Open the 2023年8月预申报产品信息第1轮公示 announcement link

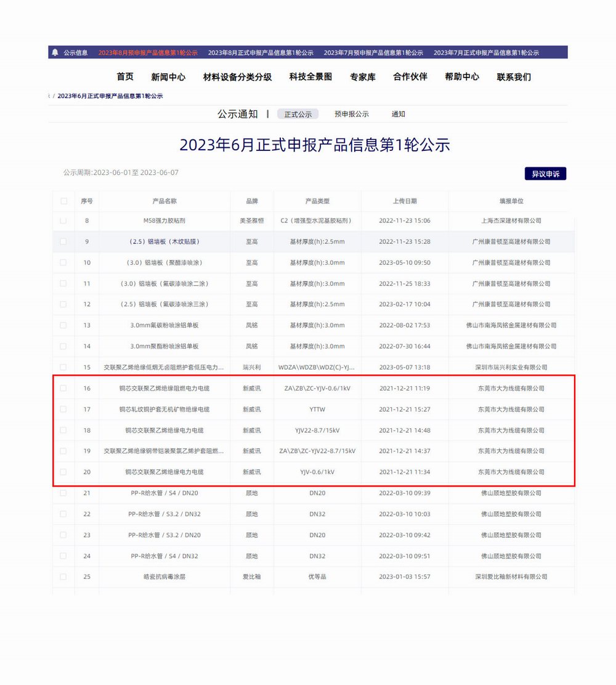(148, 52)
